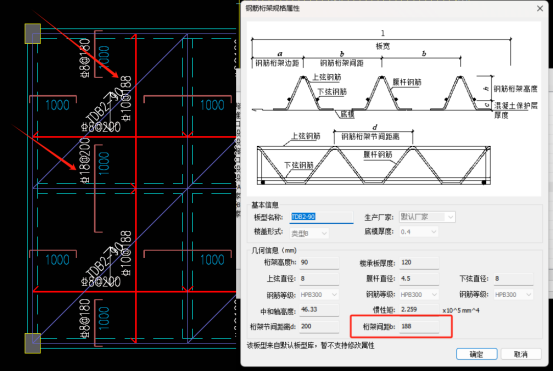Click the 确定 button

tap(476, 354)
